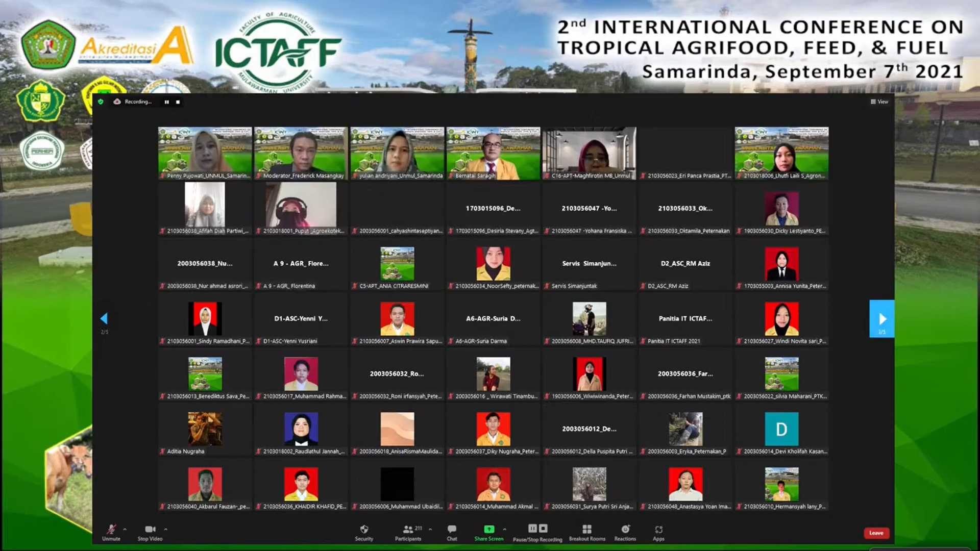The width and height of the screenshot is (980, 551).
Task: Click the Panitia IT ICTAFF 2021 tile
Action: click(x=685, y=318)
